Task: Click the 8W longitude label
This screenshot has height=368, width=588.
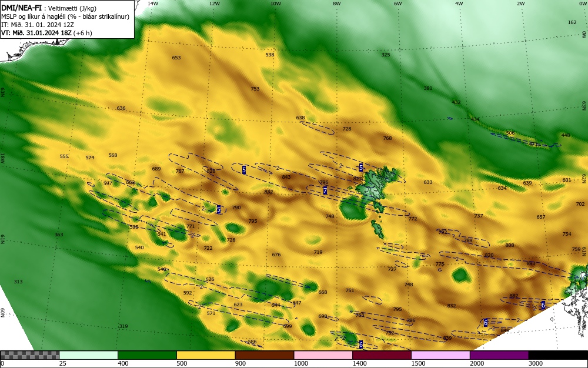Action: (337, 4)
